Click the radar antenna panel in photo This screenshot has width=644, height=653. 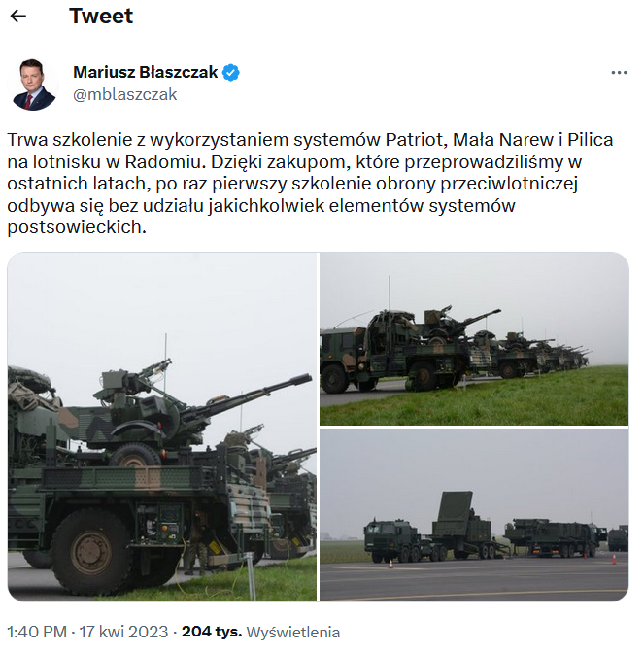point(455,513)
